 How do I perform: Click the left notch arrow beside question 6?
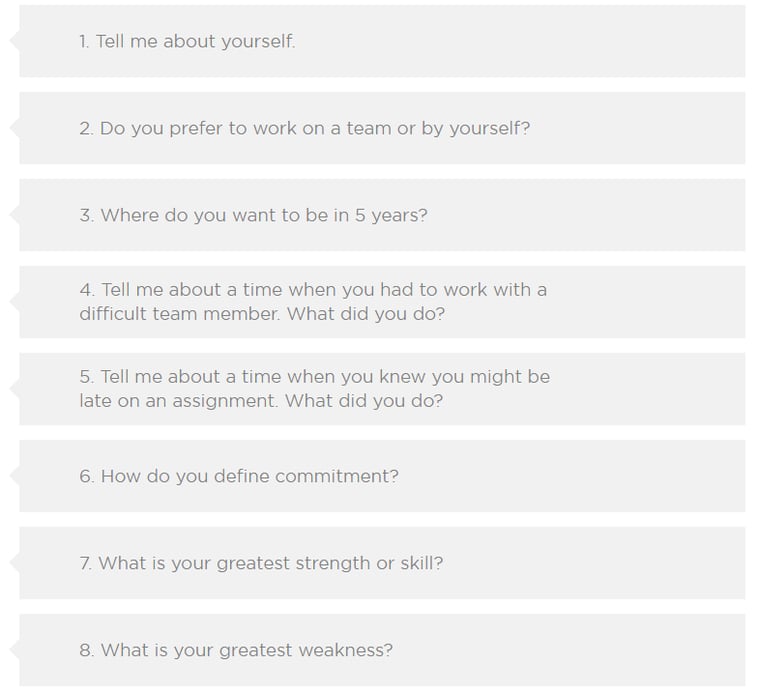point(14,475)
